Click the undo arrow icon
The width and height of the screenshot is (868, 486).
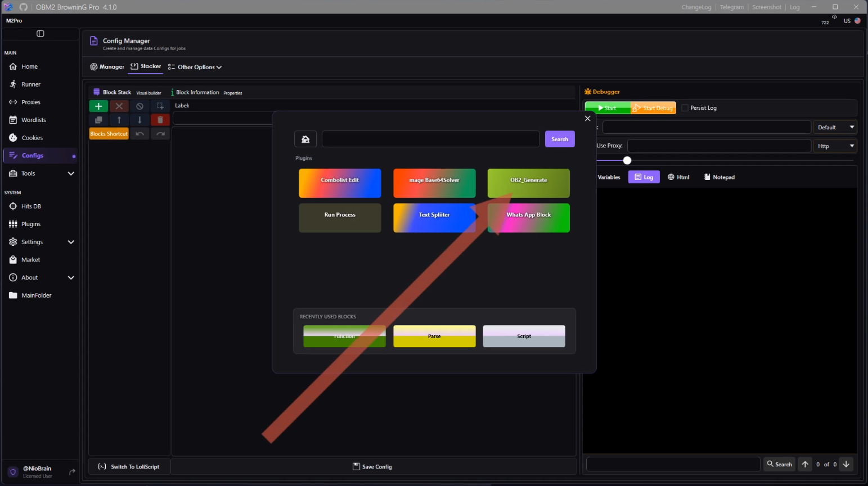tap(140, 134)
